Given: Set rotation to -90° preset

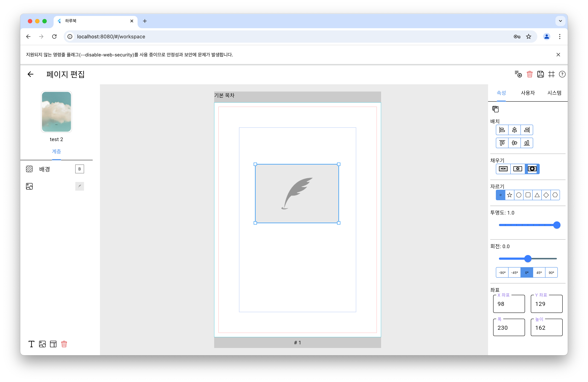Looking at the screenshot, I should (x=502, y=273).
